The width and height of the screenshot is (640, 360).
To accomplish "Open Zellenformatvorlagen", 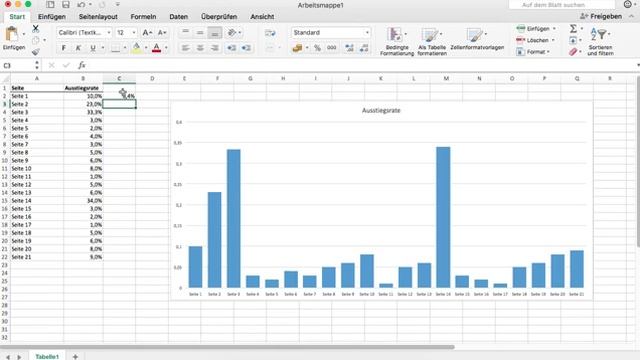I will click(x=477, y=39).
